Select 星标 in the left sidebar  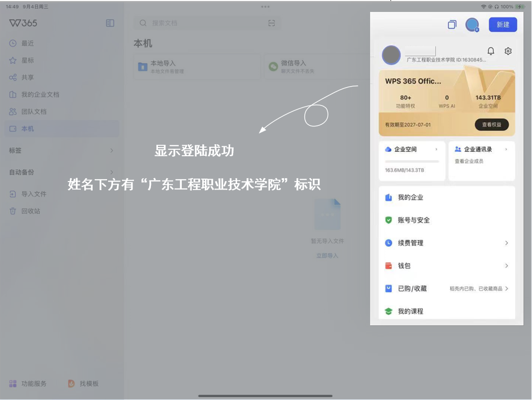27,60
